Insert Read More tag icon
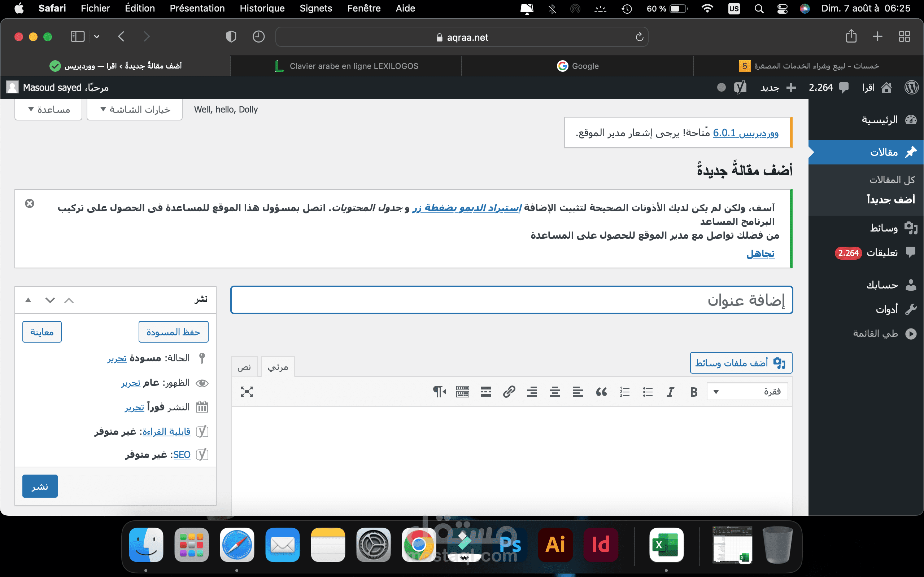The width and height of the screenshot is (924, 577). (486, 392)
